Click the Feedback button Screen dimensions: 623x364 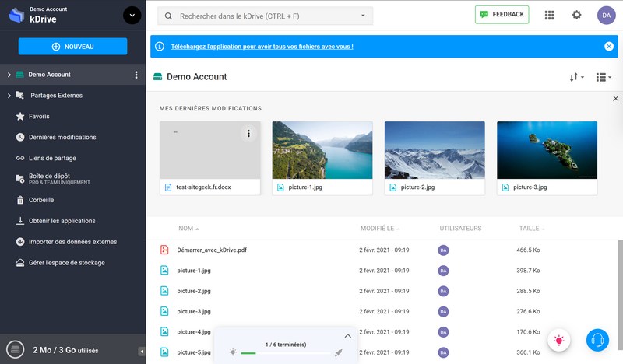click(502, 15)
